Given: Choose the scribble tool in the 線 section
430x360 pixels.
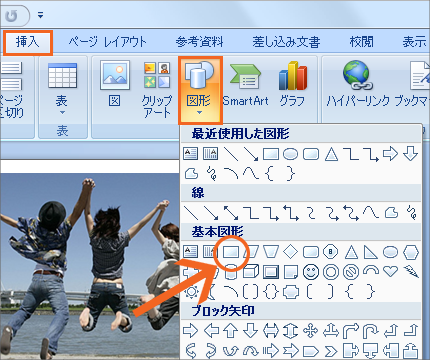Looking at the screenshot, I should pyautogui.click(x=411, y=213).
